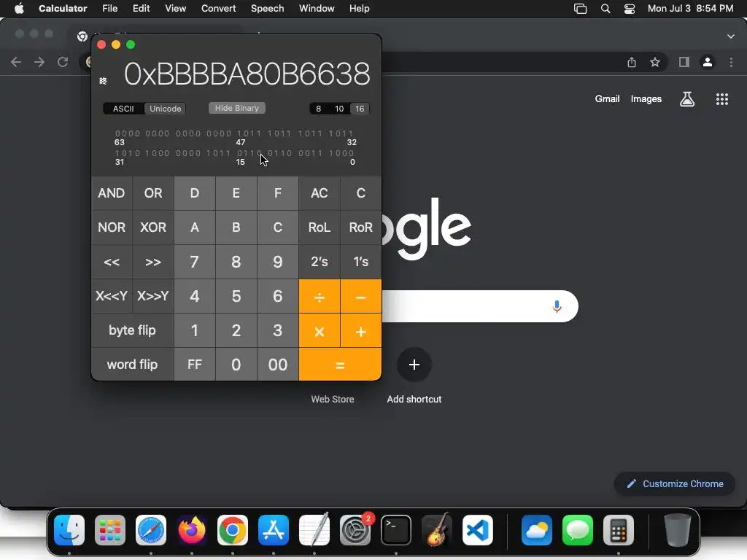747x560 pixels.
Task: Toggle Chrome's side panel icon
Action: tap(684, 62)
